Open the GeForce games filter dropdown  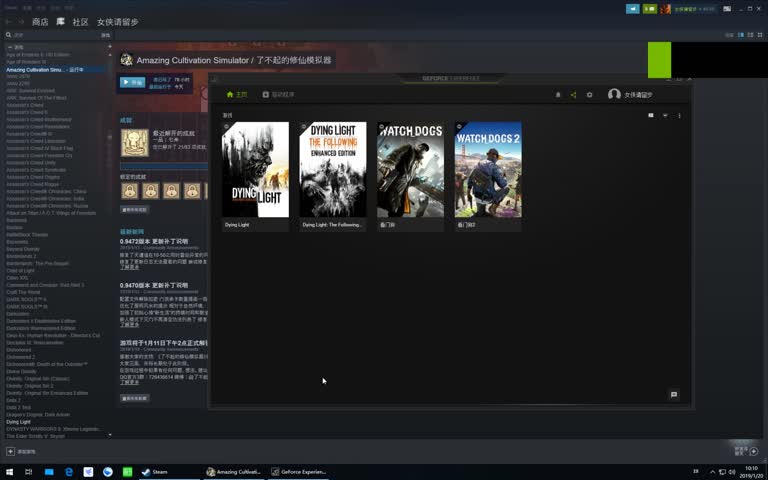(665, 115)
